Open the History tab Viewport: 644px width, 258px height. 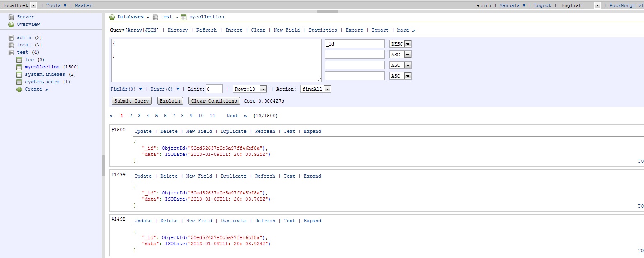coord(178,30)
